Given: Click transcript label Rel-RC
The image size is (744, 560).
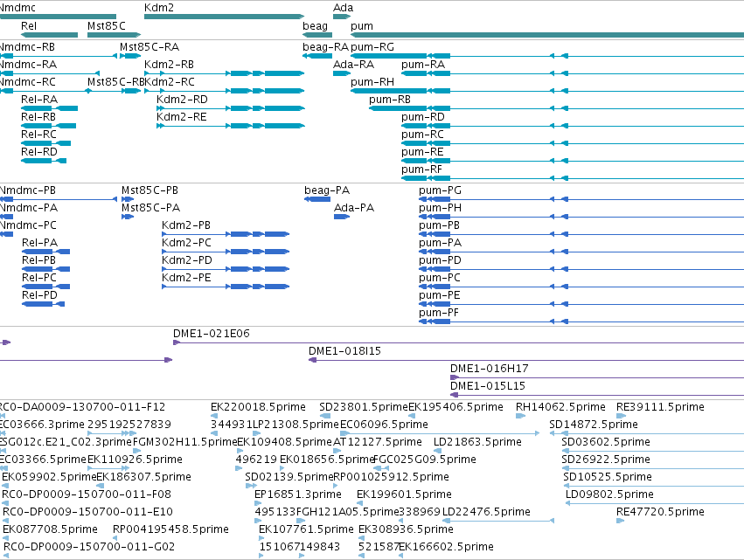Looking at the screenshot, I should [x=38, y=135].
